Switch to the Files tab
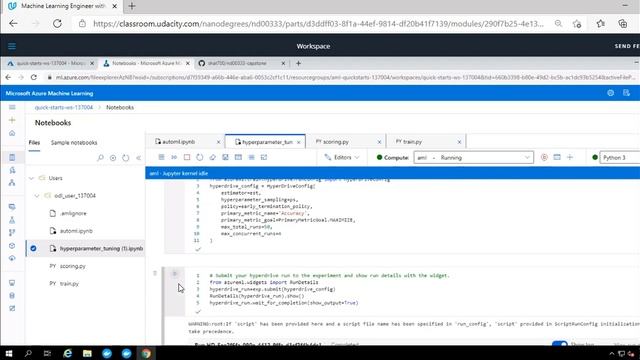This screenshot has width=640, height=360. click(x=34, y=142)
